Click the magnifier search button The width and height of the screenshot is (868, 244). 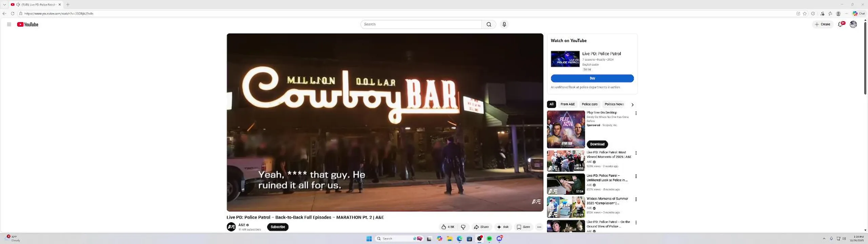489,24
